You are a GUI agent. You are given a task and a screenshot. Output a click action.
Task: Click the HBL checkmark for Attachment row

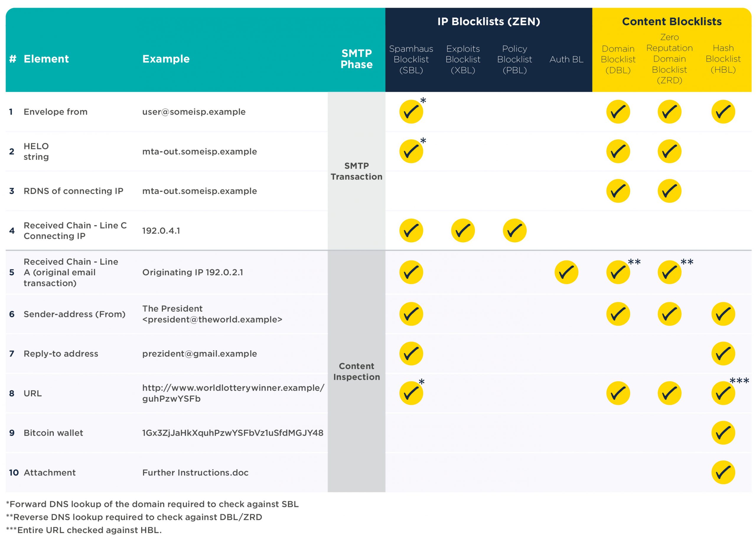coord(723,472)
